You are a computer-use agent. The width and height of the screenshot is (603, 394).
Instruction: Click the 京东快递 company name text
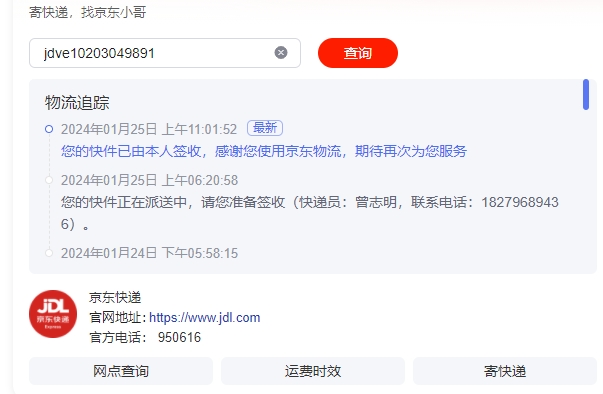tap(115, 298)
